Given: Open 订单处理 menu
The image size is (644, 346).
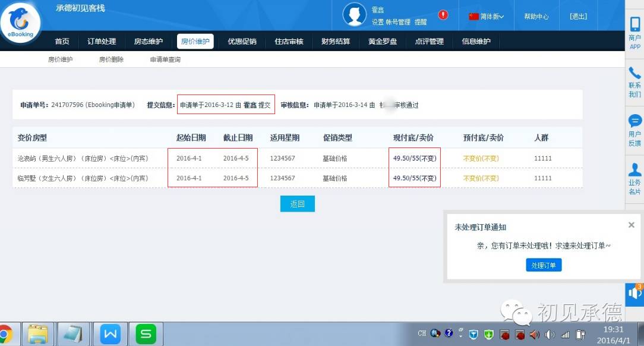Looking at the screenshot, I should point(102,41).
